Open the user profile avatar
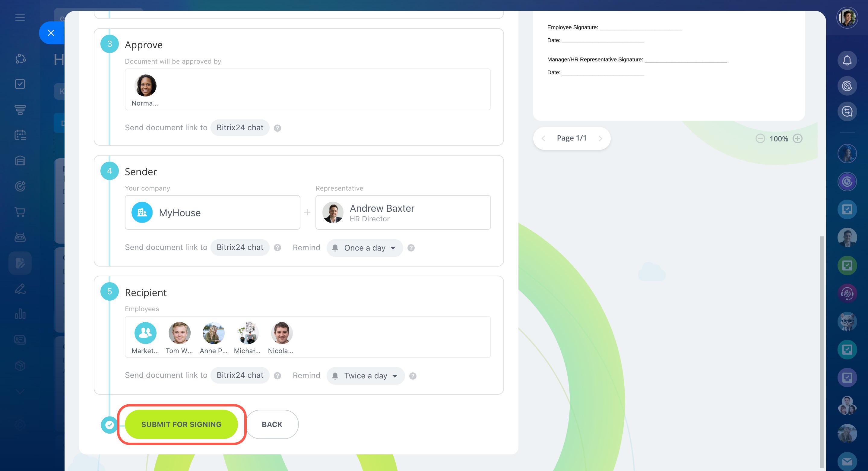Viewport: 868px width, 471px height. point(847,17)
